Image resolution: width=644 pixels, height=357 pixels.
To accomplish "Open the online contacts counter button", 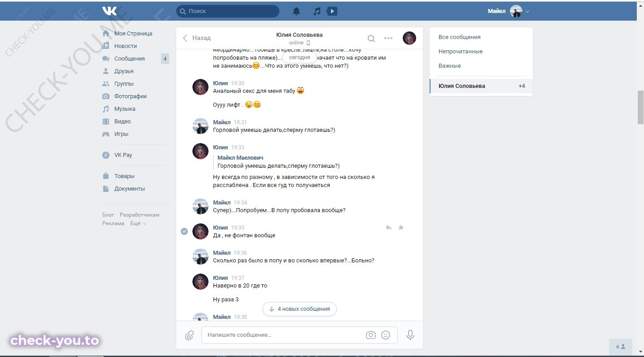I will pyautogui.click(x=621, y=347).
